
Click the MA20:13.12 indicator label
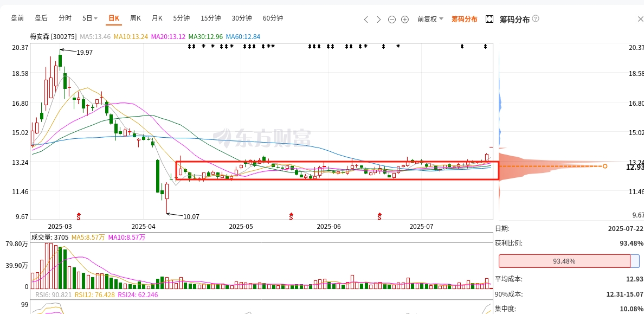point(169,36)
